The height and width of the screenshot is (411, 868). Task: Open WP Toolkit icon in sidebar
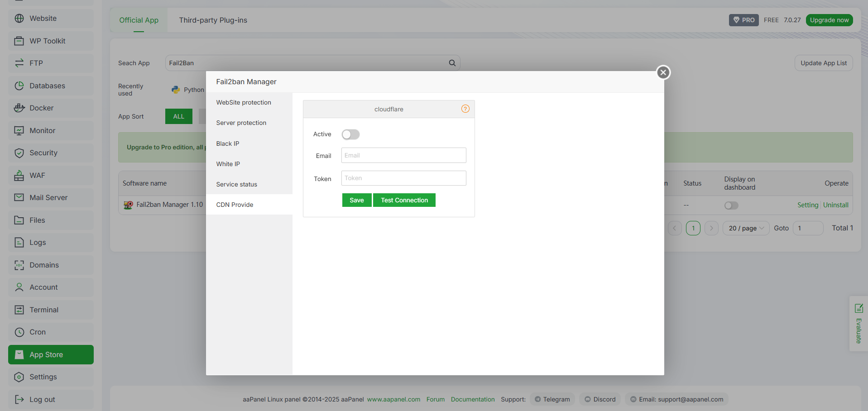point(19,41)
